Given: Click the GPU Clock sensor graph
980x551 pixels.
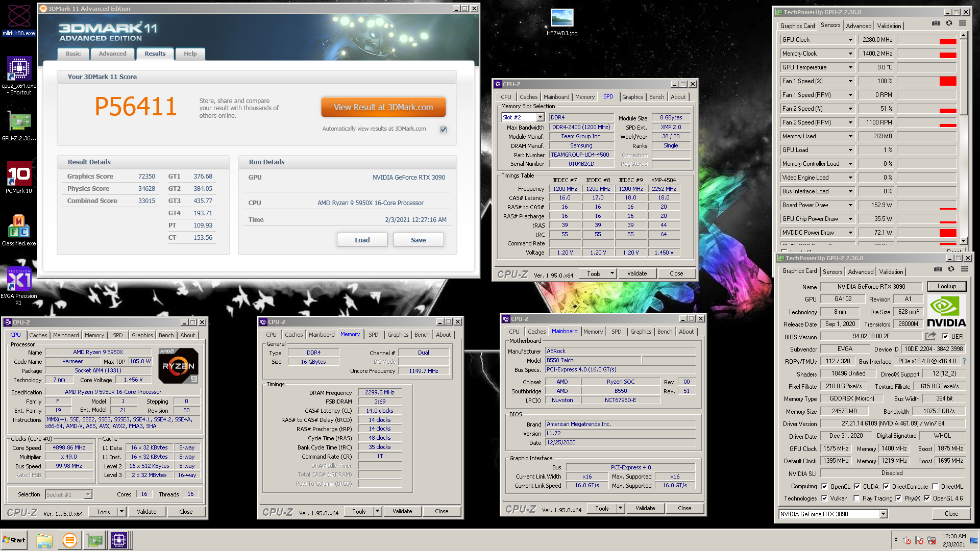Looking at the screenshot, I should pos(927,40).
